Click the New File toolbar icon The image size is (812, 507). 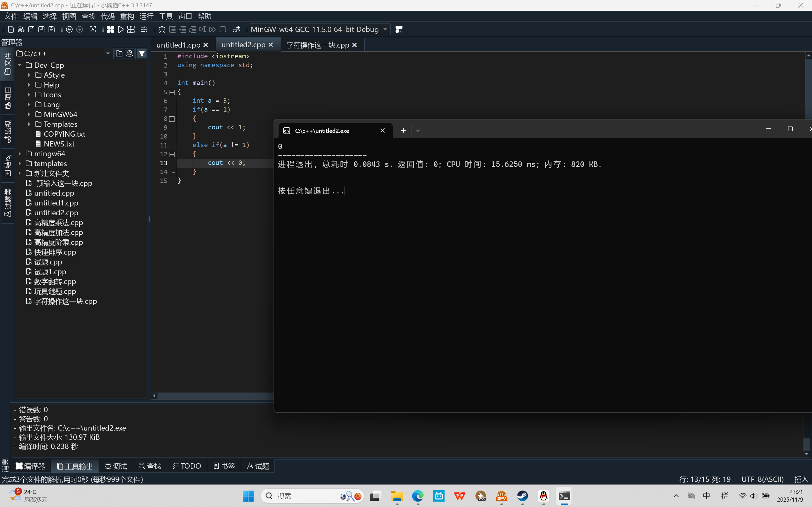point(11,29)
